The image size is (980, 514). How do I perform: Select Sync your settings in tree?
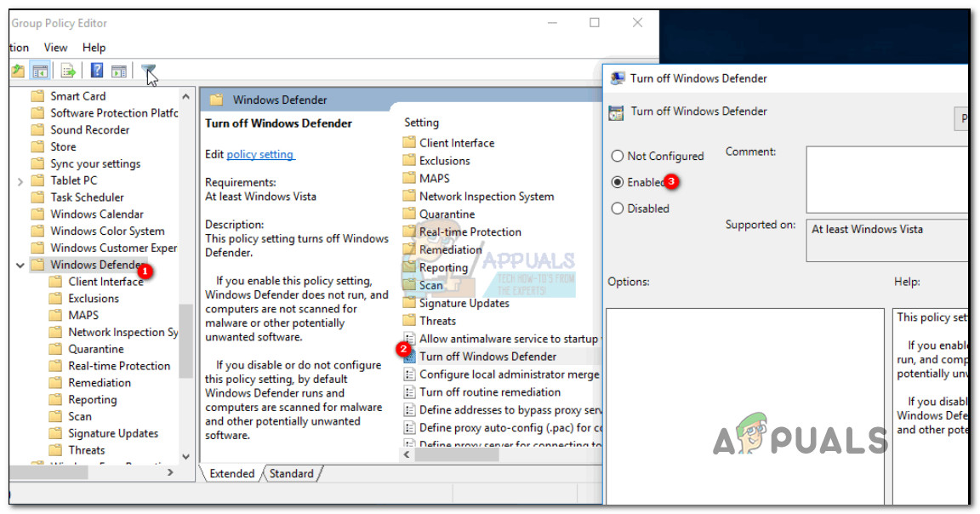pyautogui.click(x=95, y=163)
